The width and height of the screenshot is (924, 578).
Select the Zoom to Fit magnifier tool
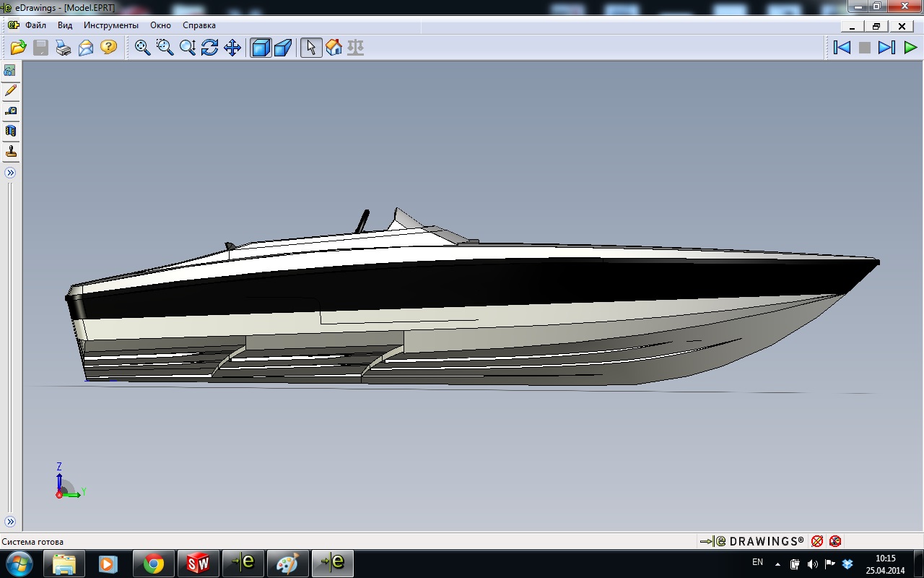pyautogui.click(x=143, y=48)
